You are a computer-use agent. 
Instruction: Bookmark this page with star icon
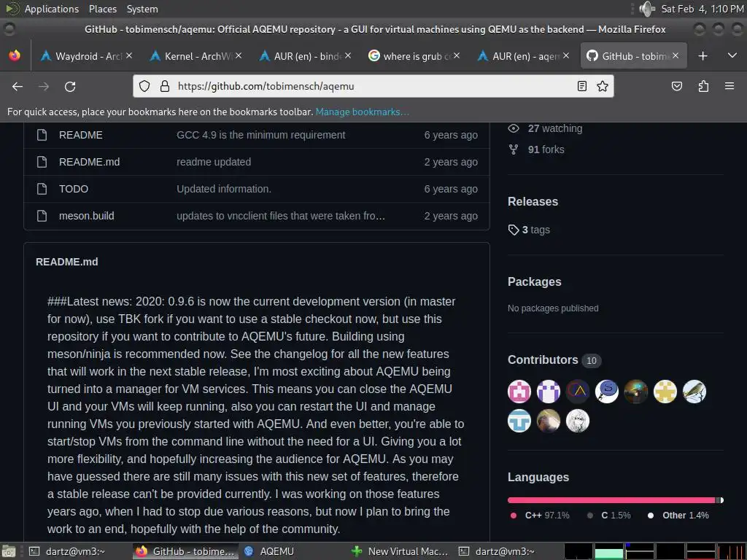602,86
